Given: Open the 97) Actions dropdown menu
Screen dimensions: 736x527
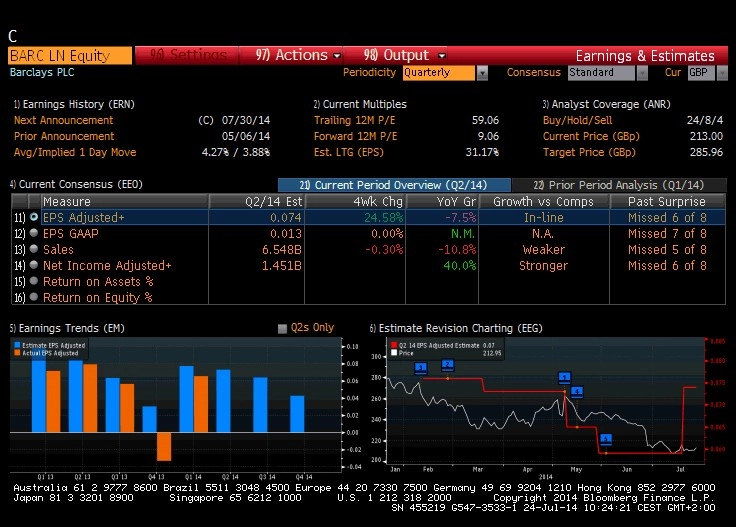Looking at the screenshot, I should 298,55.
